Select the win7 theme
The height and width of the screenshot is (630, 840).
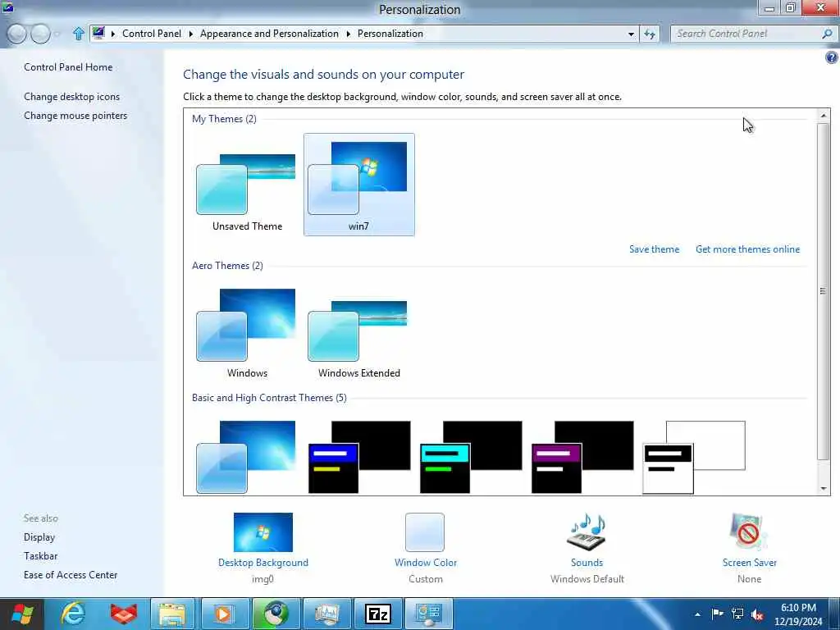point(359,185)
